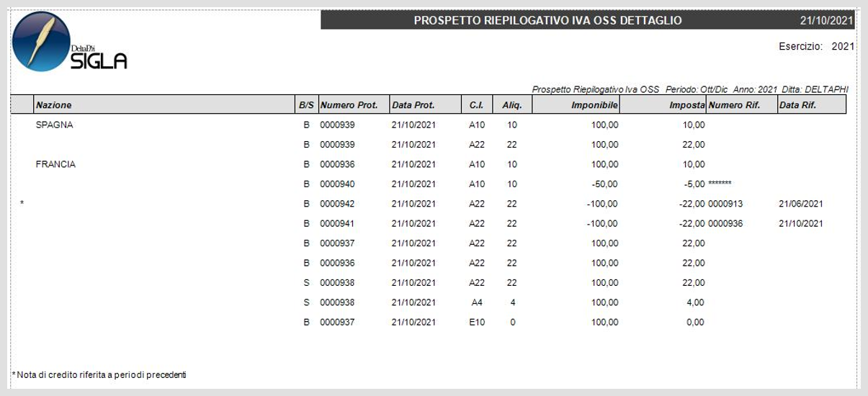The height and width of the screenshot is (396, 868).
Task: Click reference number 0000936 in the 0000941 row
Action: (x=725, y=224)
